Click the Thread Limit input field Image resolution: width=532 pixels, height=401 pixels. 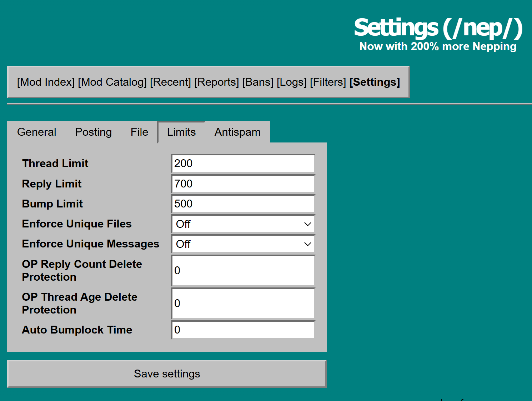243,164
